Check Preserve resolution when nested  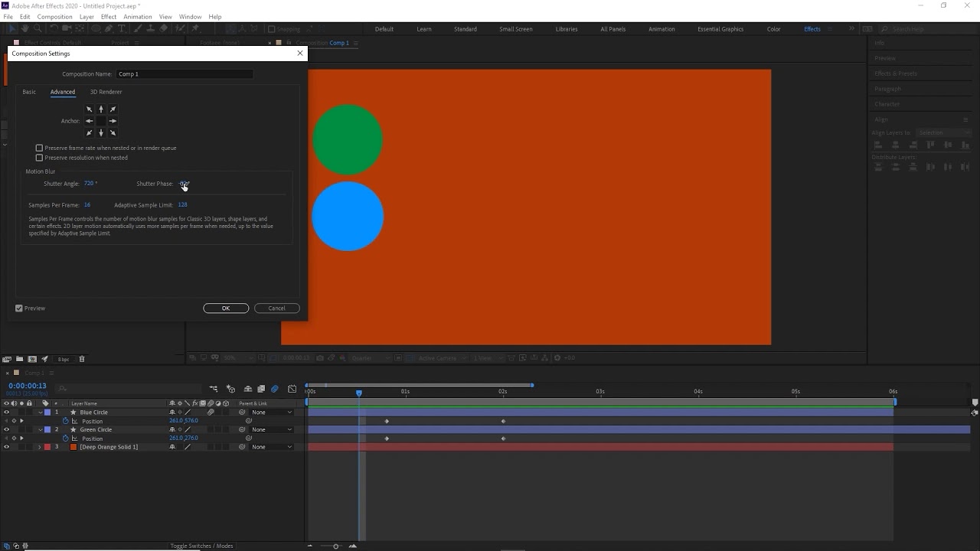coord(39,158)
